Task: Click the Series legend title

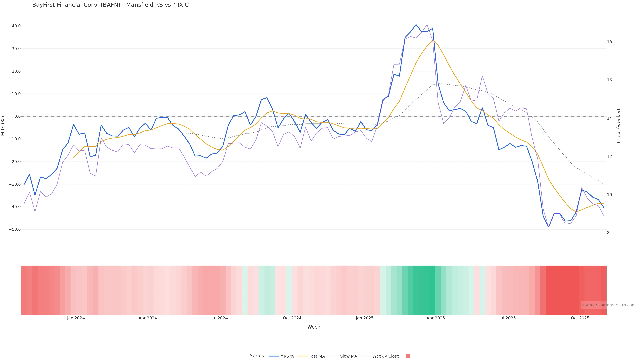Action: tap(257, 356)
